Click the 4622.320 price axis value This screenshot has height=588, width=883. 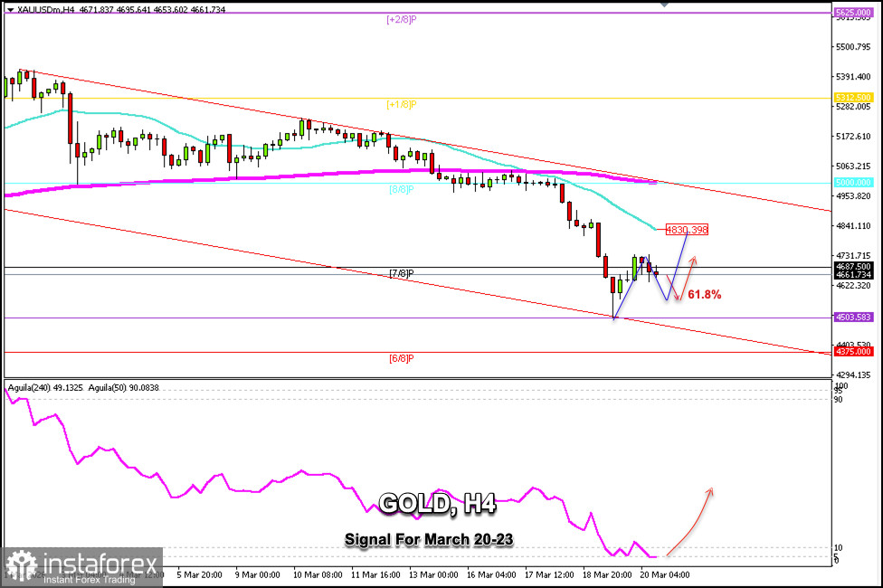pyautogui.click(x=853, y=286)
